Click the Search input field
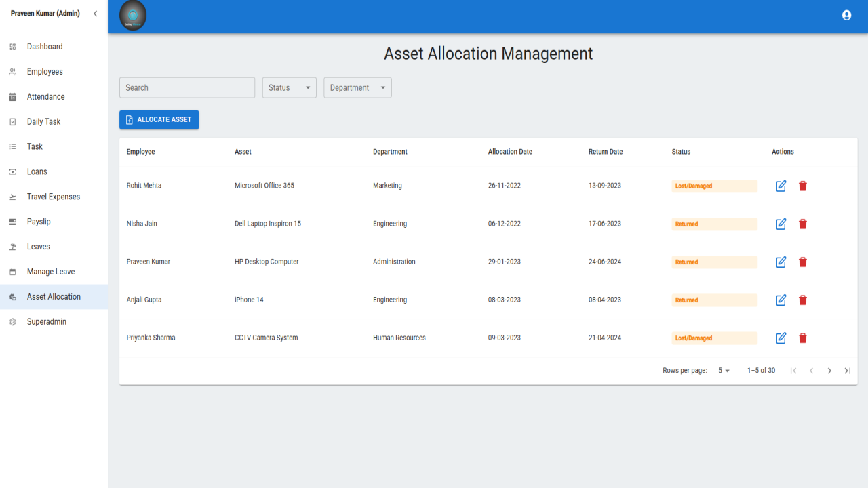 (187, 87)
